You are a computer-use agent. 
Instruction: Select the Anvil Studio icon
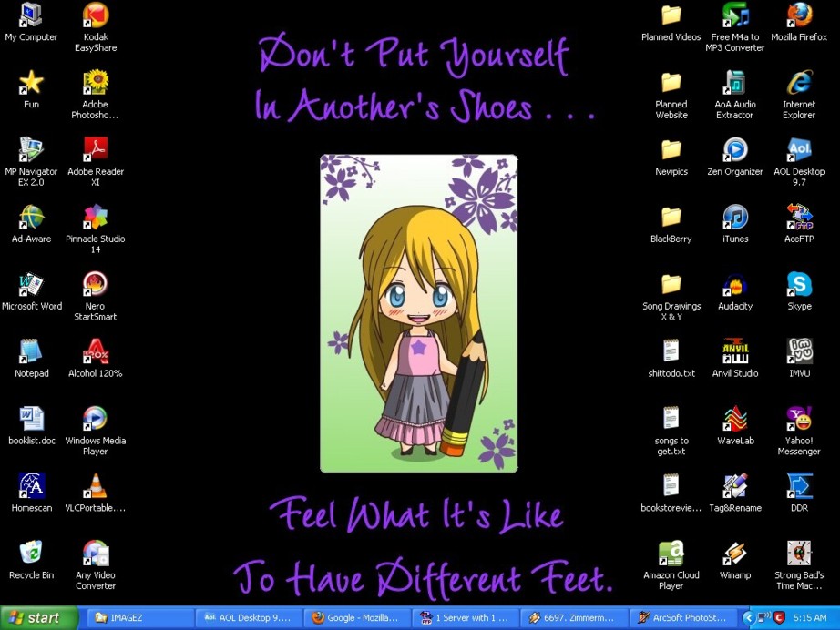tap(734, 351)
